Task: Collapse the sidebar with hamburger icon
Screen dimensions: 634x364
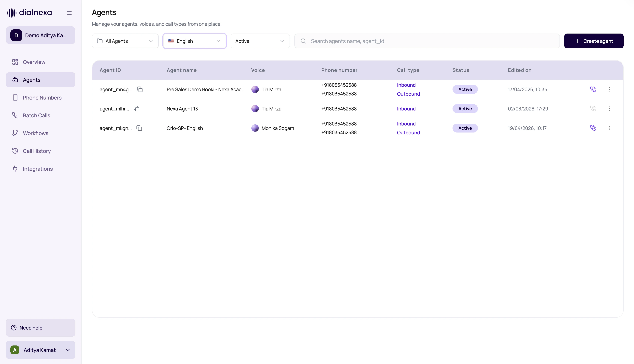Action: (x=69, y=13)
